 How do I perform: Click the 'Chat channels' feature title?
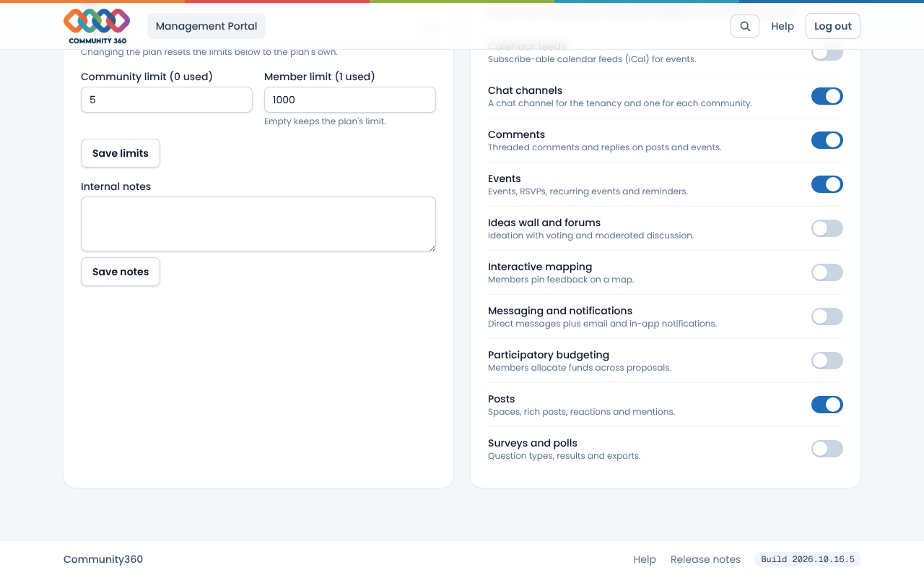pos(525,90)
